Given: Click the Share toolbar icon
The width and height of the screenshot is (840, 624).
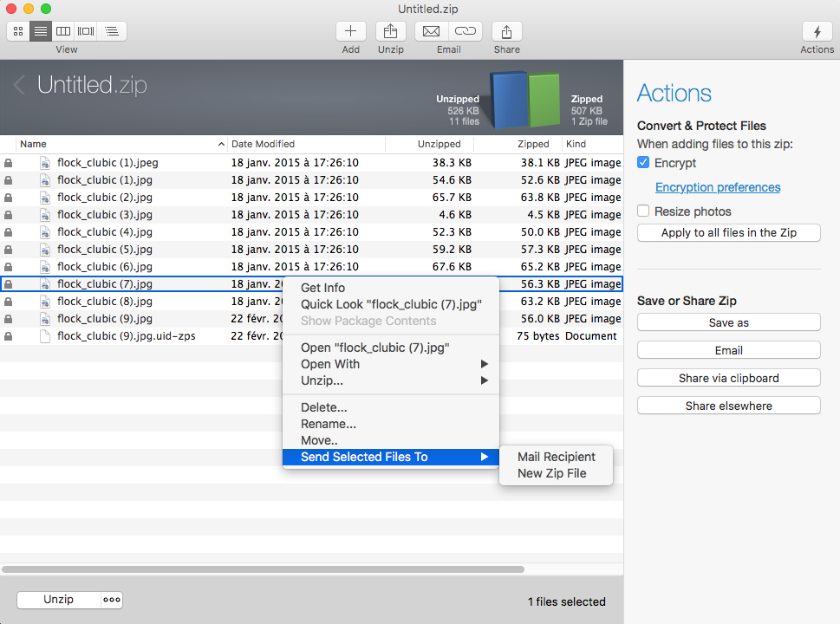Looking at the screenshot, I should click(x=507, y=31).
